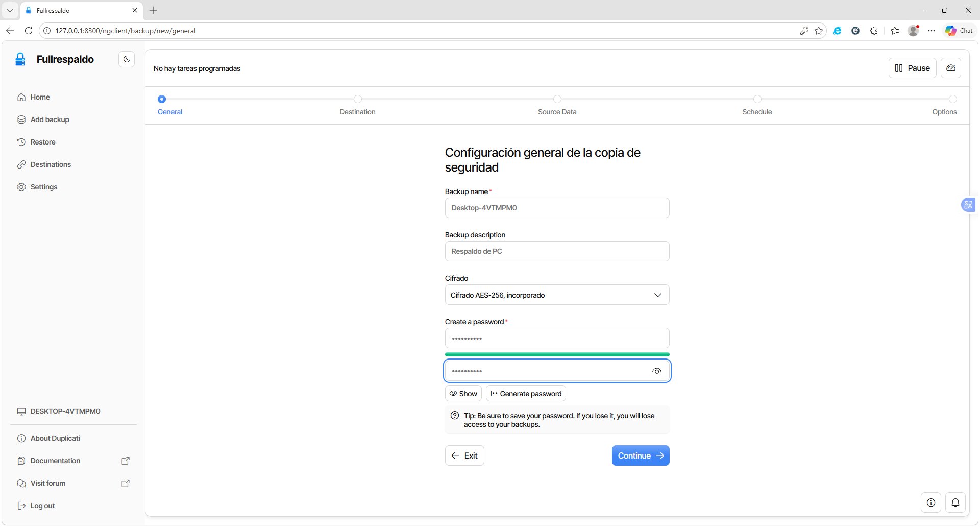Image resolution: width=980 pixels, height=527 pixels.
Task: Click the Show password button
Action: (x=463, y=393)
